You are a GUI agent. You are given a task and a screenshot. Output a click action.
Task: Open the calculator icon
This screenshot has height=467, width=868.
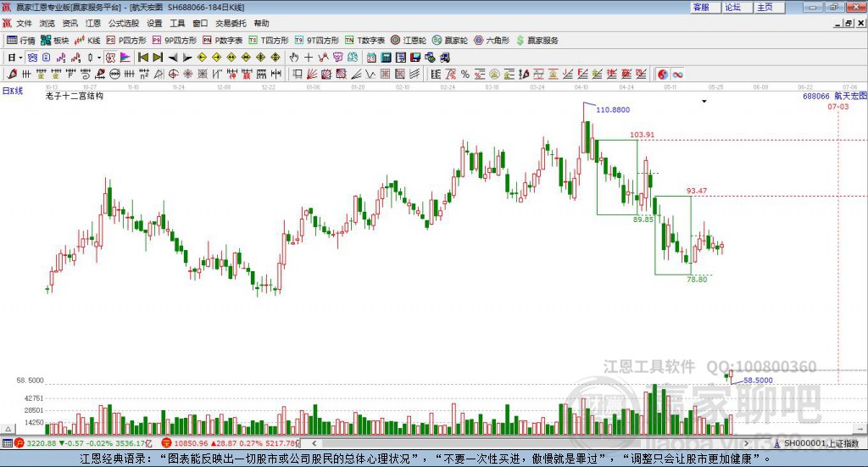click(x=386, y=58)
